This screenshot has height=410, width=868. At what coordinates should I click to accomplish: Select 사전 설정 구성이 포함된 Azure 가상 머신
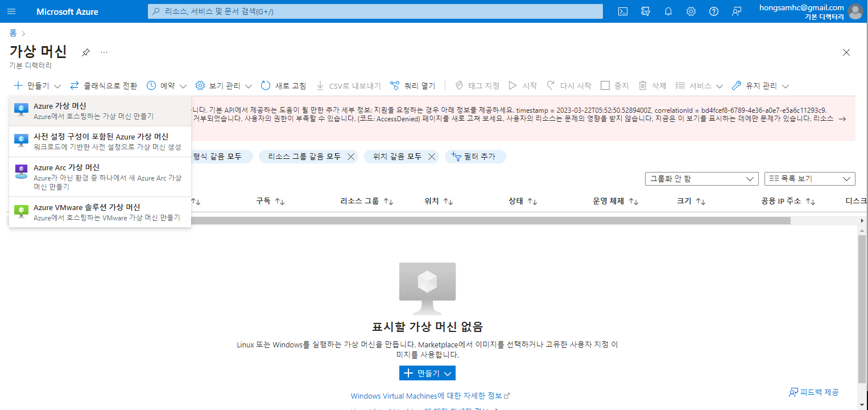point(100,142)
